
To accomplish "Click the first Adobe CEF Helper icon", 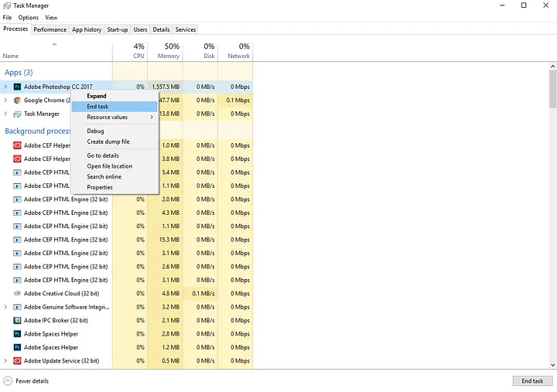I will pos(17,145).
